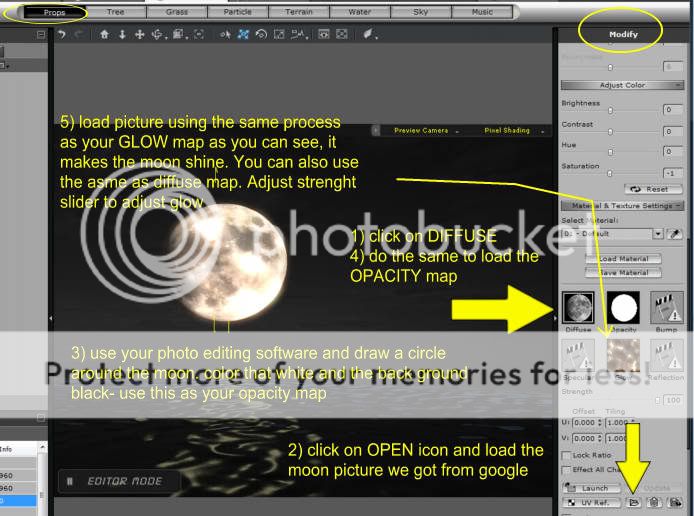This screenshot has width=694, height=516.
Task: Switch to the Water tab
Action: [360, 12]
